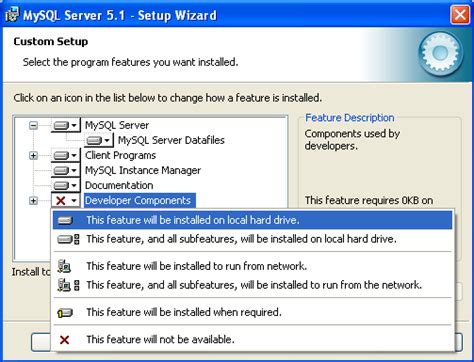Select the Developer Components label

[x=139, y=200]
